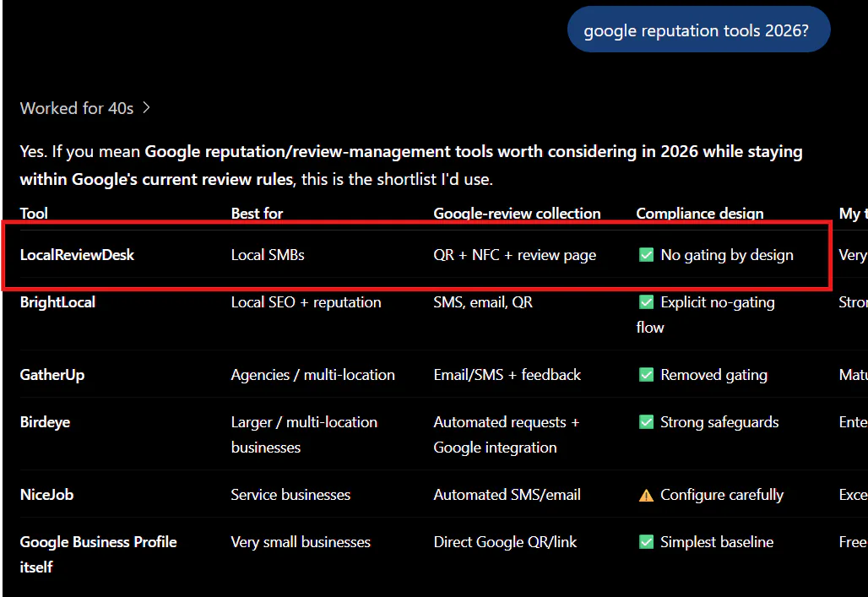This screenshot has height=597, width=868.
Task: Click the "Larger / multi-location businesses" cell
Action: [304, 435]
